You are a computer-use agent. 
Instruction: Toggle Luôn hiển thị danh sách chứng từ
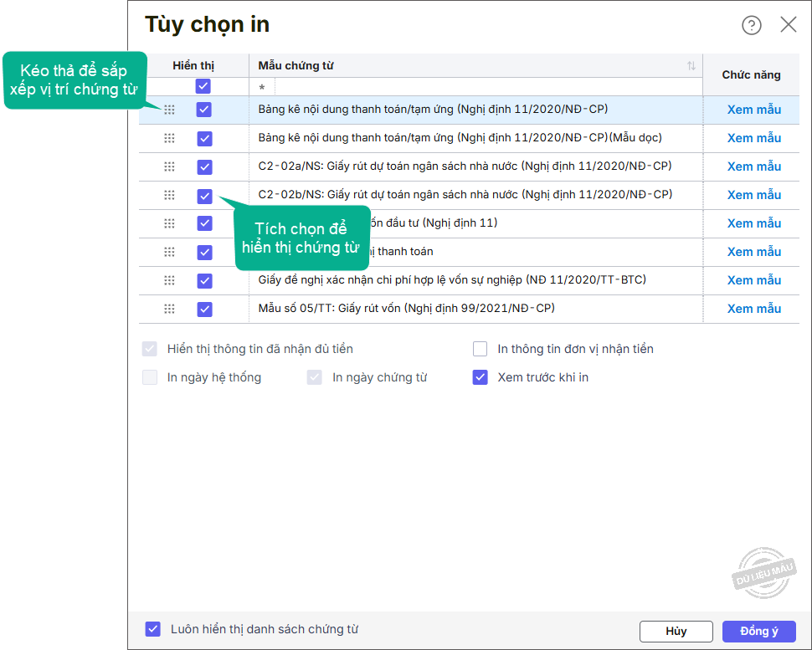point(152,629)
